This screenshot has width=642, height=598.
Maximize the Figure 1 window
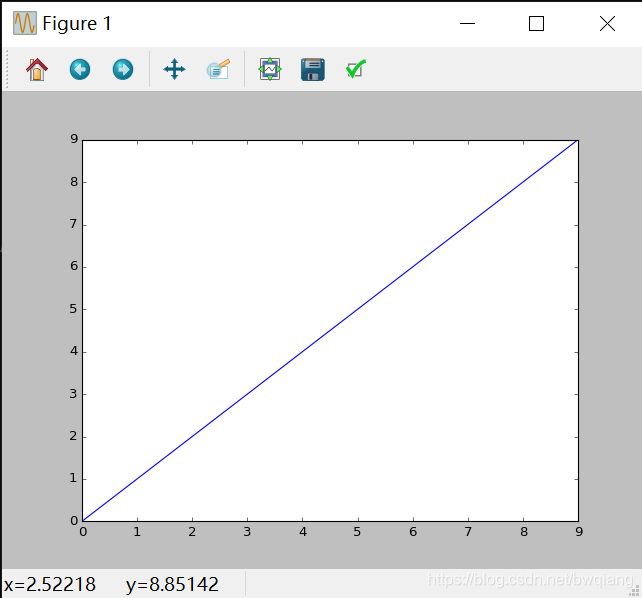(x=536, y=23)
